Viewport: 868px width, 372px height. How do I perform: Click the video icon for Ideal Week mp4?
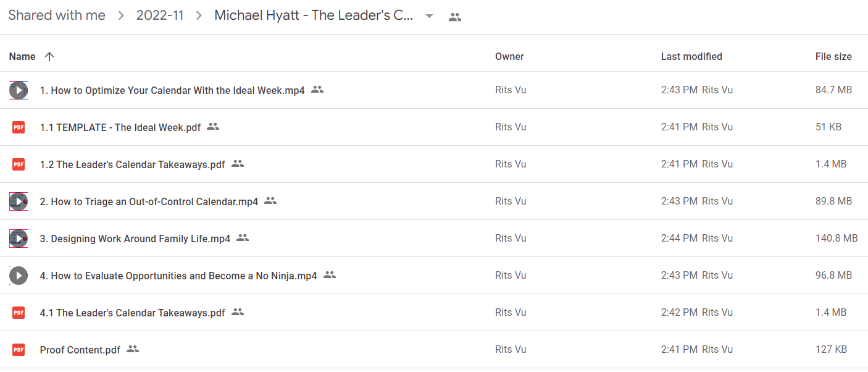click(x=19, y=90)
